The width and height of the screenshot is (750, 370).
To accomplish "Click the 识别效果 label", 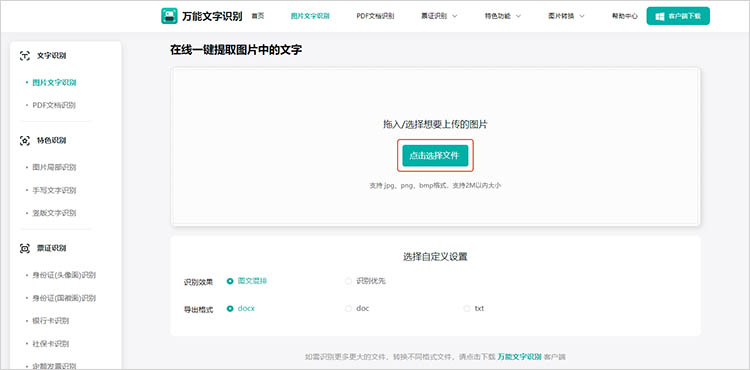I will pos(199,282).
